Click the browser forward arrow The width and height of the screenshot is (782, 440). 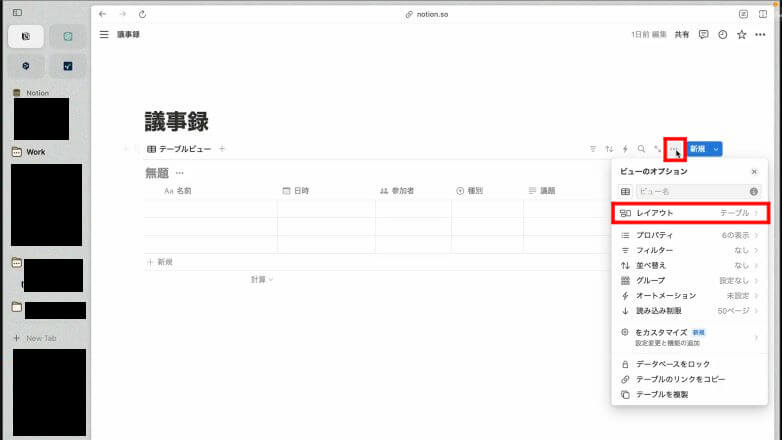point(123,14)
